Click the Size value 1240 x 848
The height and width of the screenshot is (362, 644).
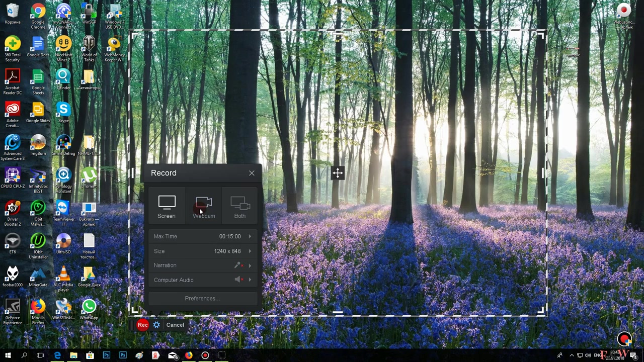click(x=227, y=251)
